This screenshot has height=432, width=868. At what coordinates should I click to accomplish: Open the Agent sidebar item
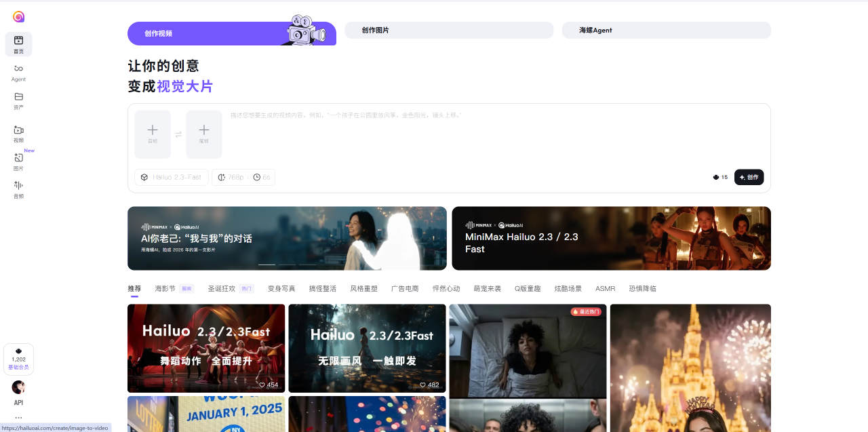[18, 72]
